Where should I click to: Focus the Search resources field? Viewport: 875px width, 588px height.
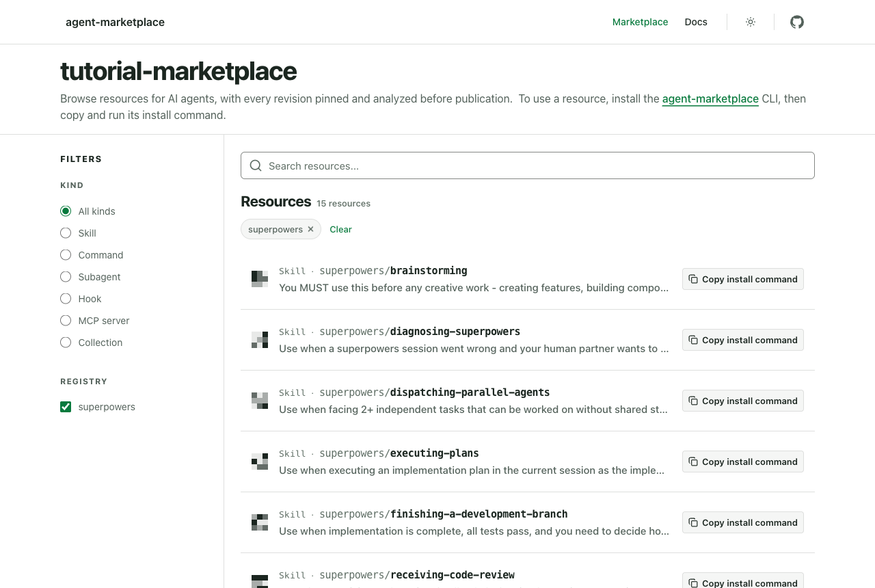pos(528,165)
